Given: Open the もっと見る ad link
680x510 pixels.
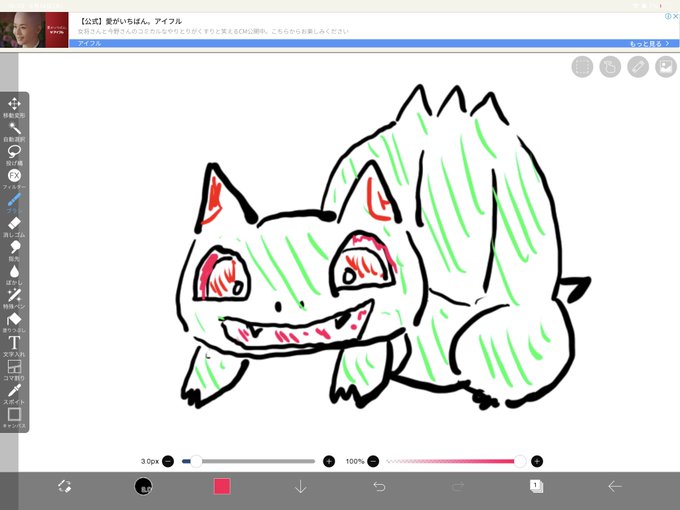Looking at the screenshot, I should pos(649,44).
